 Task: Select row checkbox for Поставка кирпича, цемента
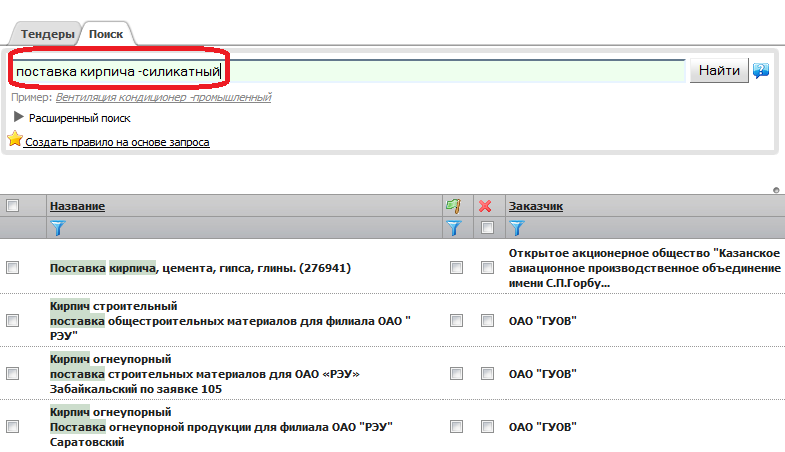tap(13, 268)
